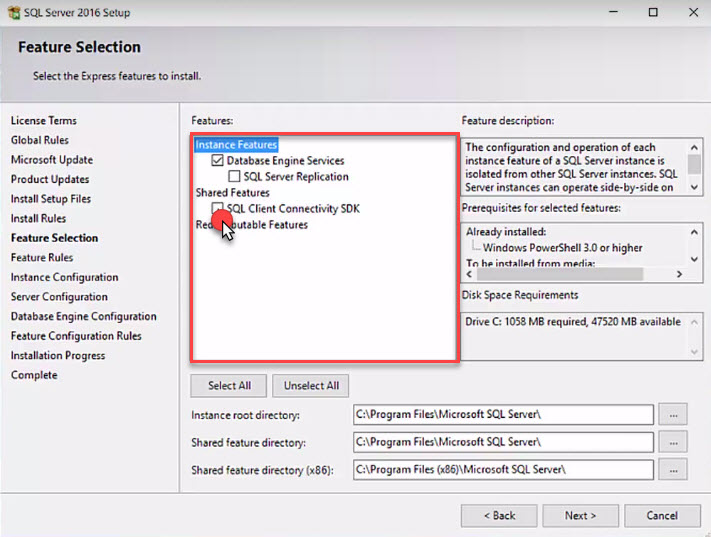This screenshot has height=537, width=711.
Task: Close the SQL Server 2016 Setup window
Action: click(693, 12)
